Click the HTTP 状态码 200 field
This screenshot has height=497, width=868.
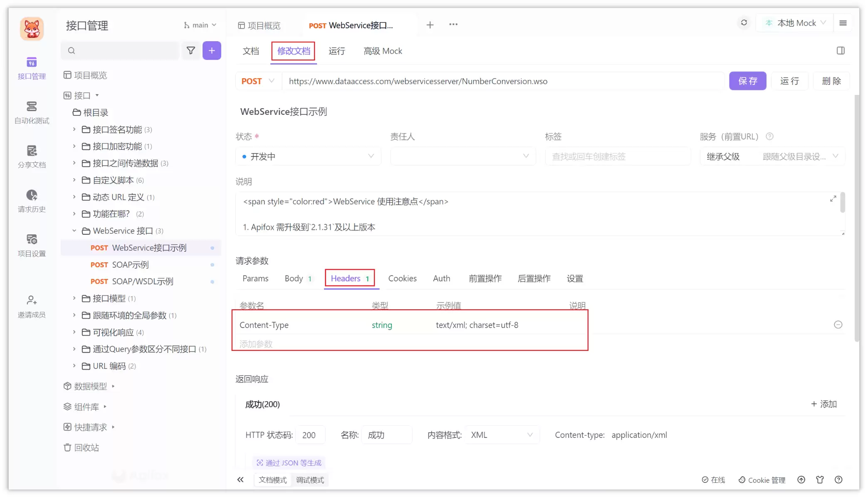(310, 435)
